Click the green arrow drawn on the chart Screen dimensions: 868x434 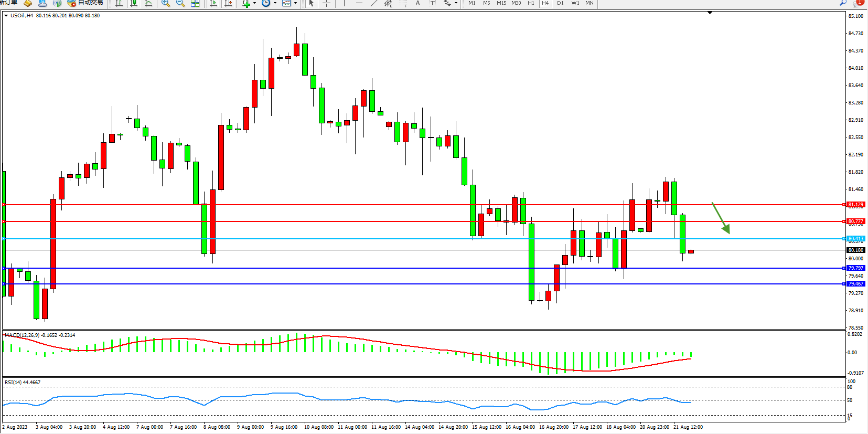(x=721, y=218)
